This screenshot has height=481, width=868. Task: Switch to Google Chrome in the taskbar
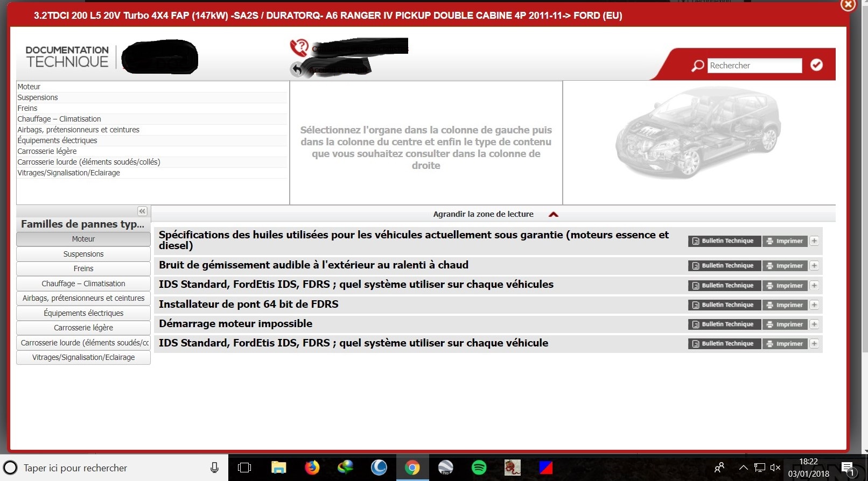[x=412, y=468]
